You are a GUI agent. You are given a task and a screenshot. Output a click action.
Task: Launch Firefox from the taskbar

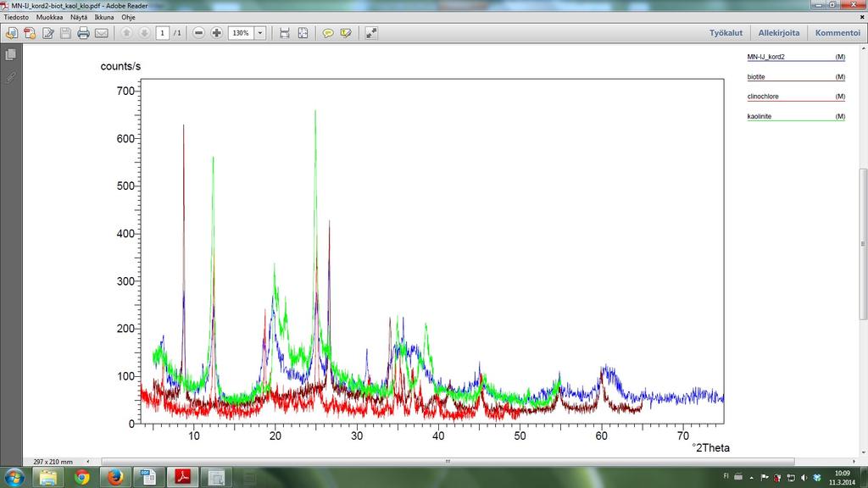(115, 477)
